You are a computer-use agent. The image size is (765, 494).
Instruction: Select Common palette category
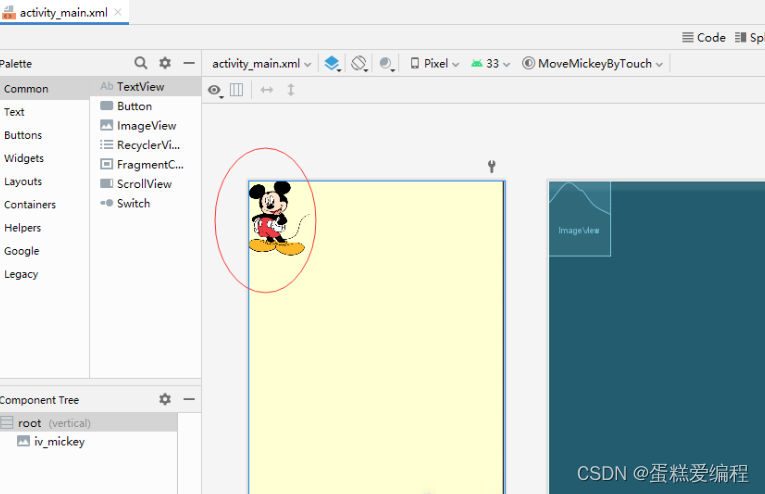[x=44, y=89]
